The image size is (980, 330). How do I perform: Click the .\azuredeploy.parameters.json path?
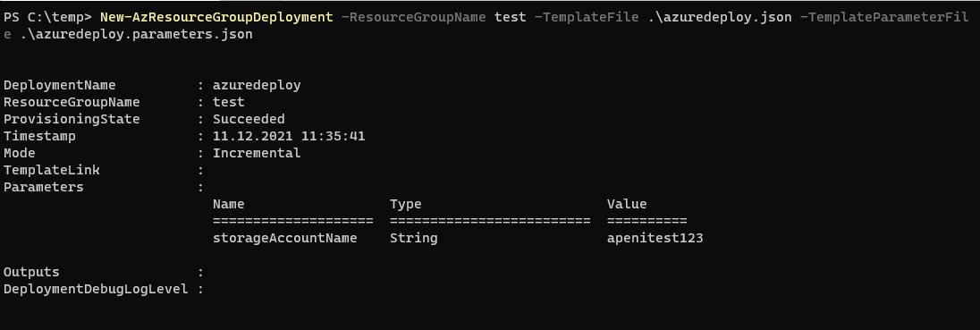click(136, 34)
